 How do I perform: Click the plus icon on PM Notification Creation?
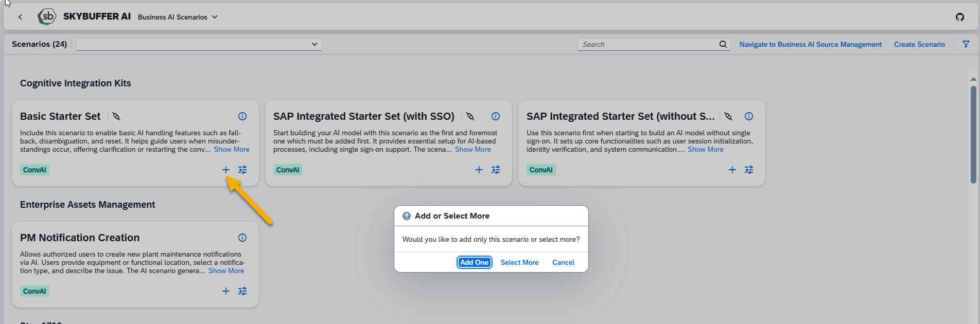226,291
